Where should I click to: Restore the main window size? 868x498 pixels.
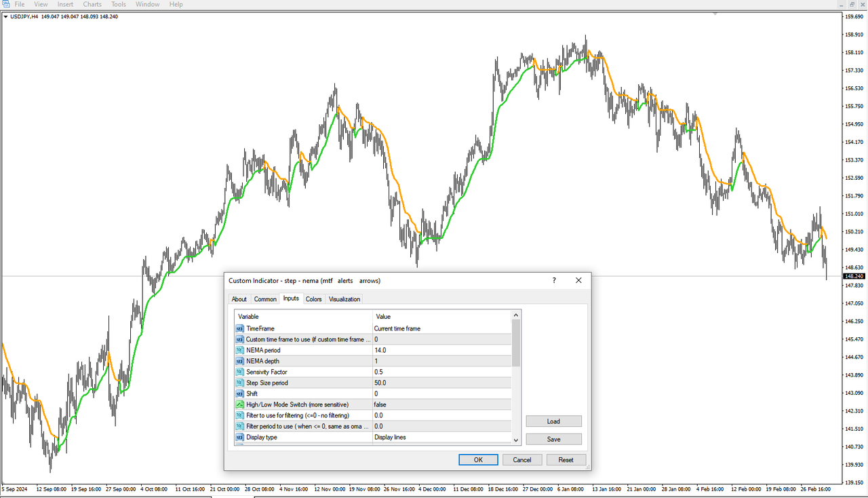coord(852,4)
